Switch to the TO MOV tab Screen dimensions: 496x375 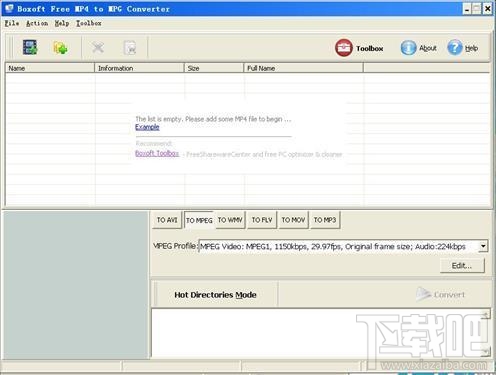293,220
